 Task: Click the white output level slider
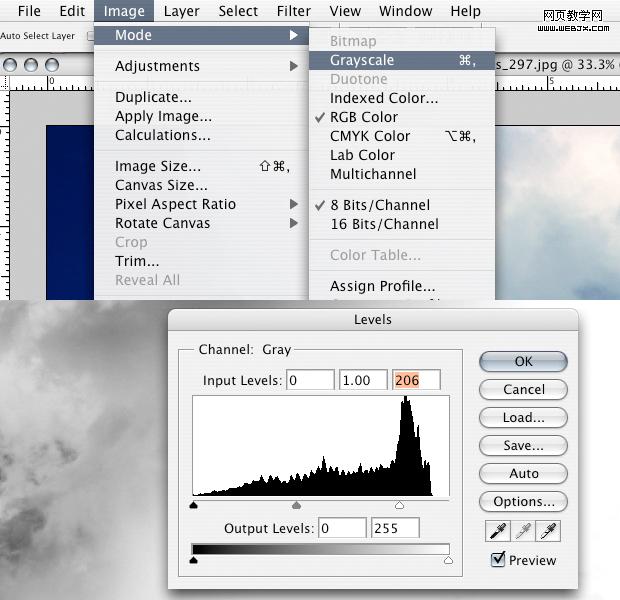[448, 560]
